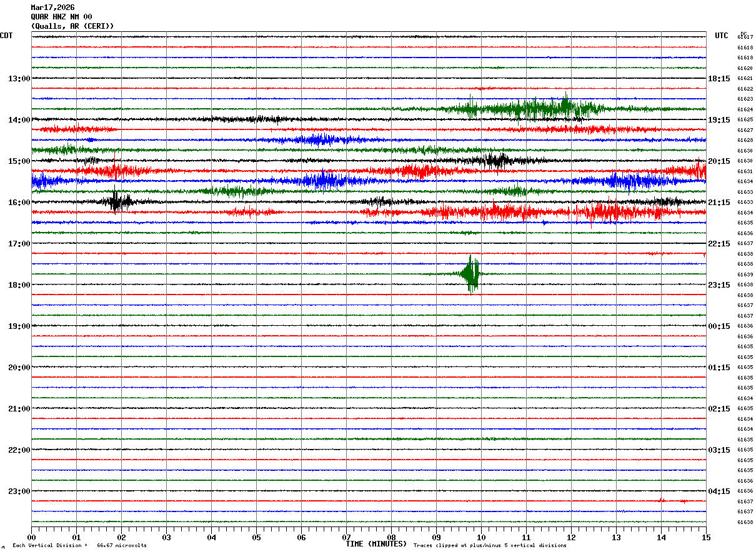
Task: Click the Qualls, AR (CERI) location text
Action: click(x=72, y=26)
